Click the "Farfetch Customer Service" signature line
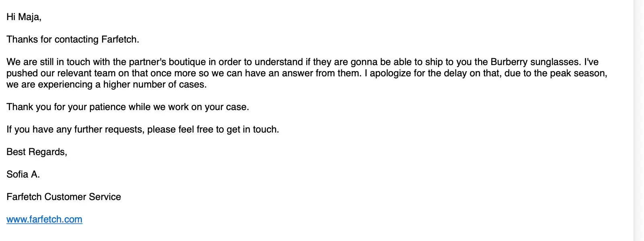 point(64,197)
